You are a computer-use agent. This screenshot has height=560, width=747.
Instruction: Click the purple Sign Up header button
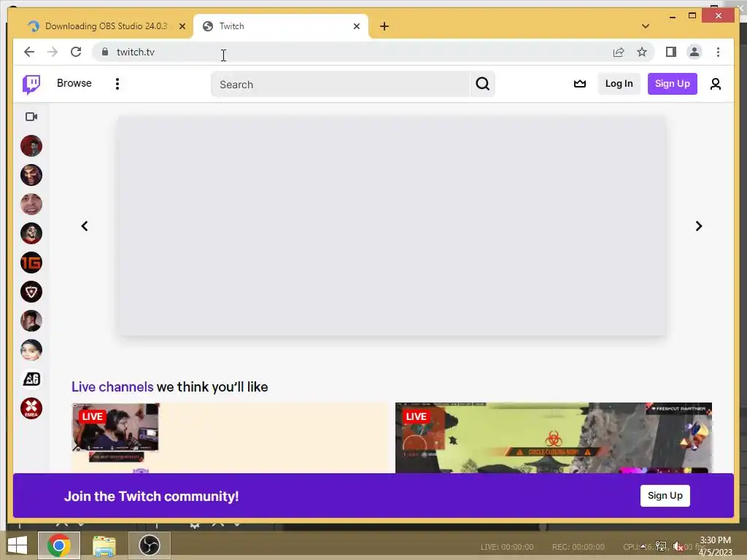coord(672,84)
